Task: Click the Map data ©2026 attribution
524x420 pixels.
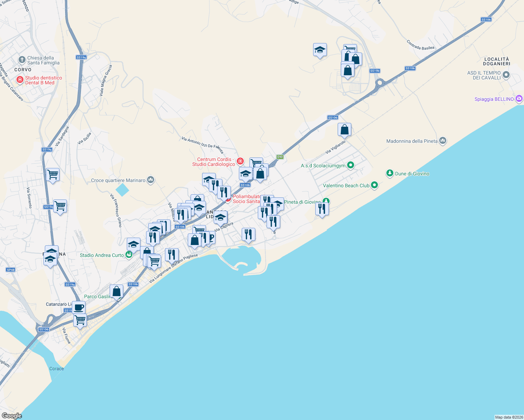Action: coord(509,417)
